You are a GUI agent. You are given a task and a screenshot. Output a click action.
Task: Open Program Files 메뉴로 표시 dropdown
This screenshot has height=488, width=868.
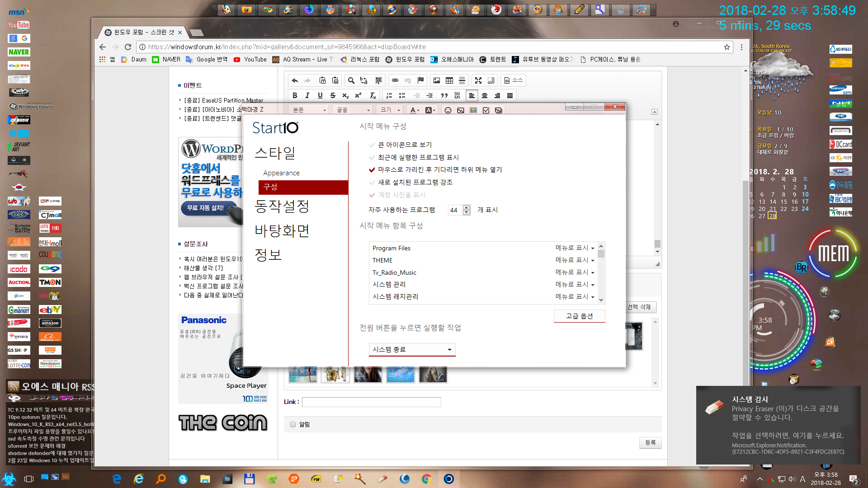coord(575,248)
